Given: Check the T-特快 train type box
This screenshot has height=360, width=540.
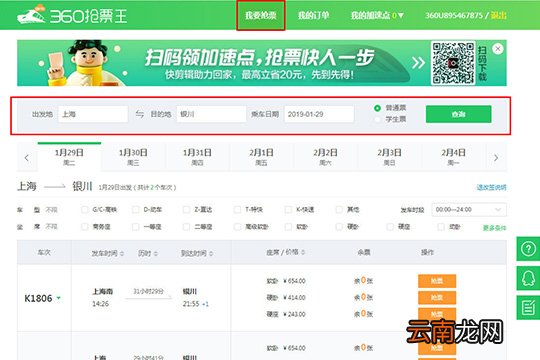Looking at the screenshot, I should (237, 209).
